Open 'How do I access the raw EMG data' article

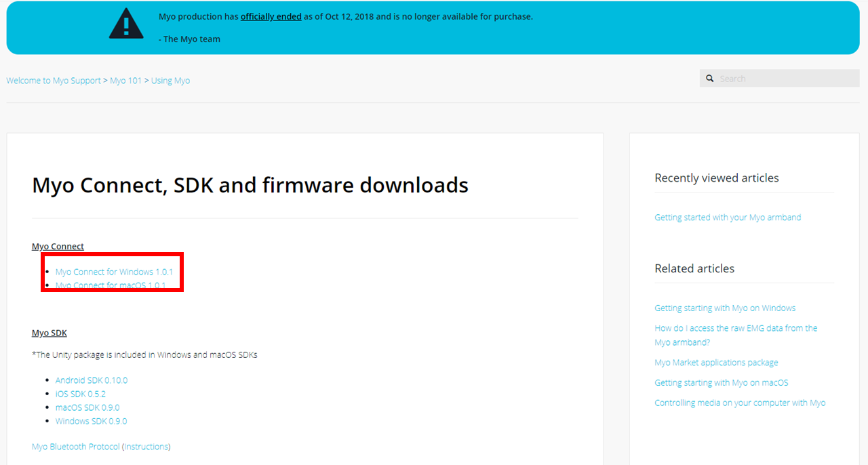click(x=736, y=335)
